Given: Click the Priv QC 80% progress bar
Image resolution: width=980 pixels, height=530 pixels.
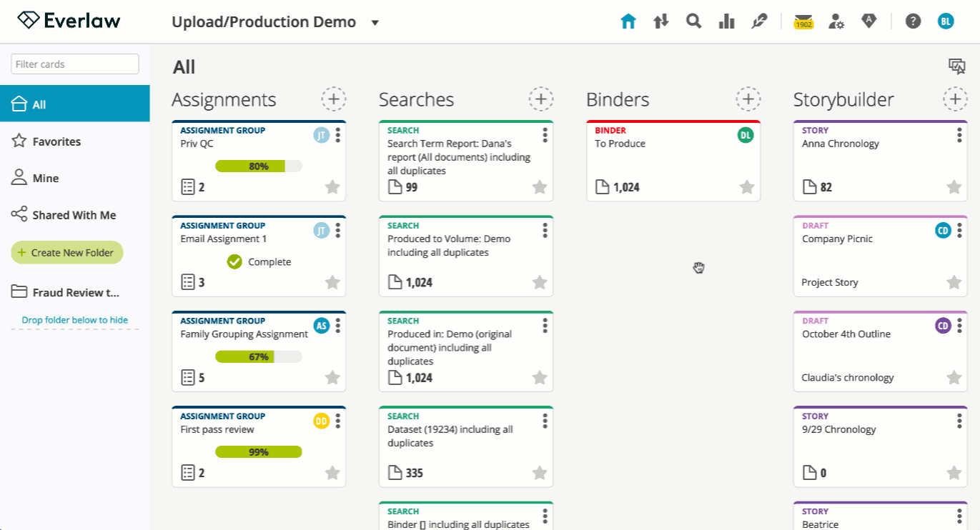Looking at the screenshot, I should pyautogui.click(x=259, y=166).
